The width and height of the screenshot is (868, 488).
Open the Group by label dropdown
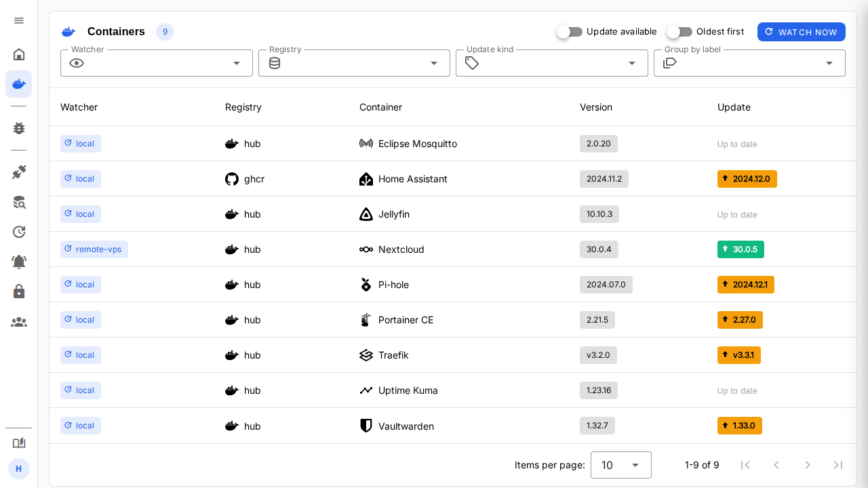pyautogui.click(x=749, y=63)
